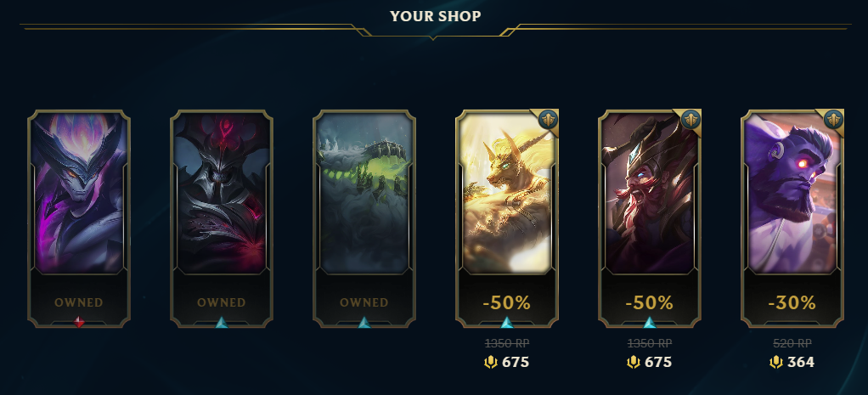Select the purple masked skin artwork
The width and height of the screenshot is (868, 395).
pos(79,193)
